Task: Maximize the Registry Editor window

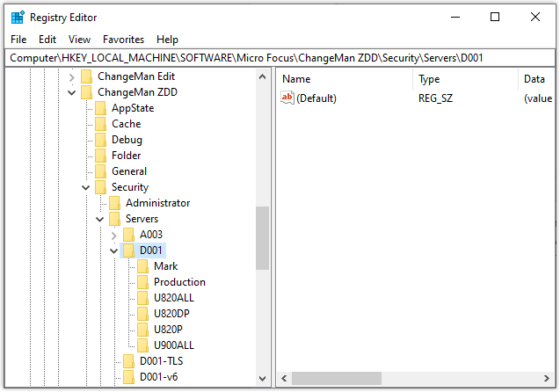Action: 495,17
